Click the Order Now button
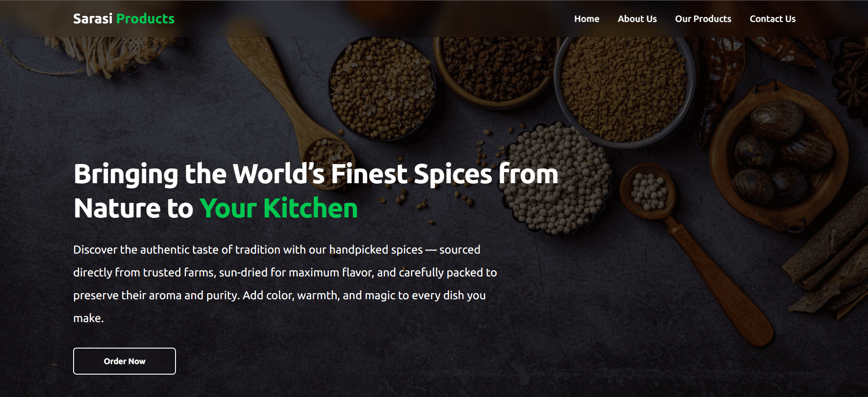 point(124,361)
